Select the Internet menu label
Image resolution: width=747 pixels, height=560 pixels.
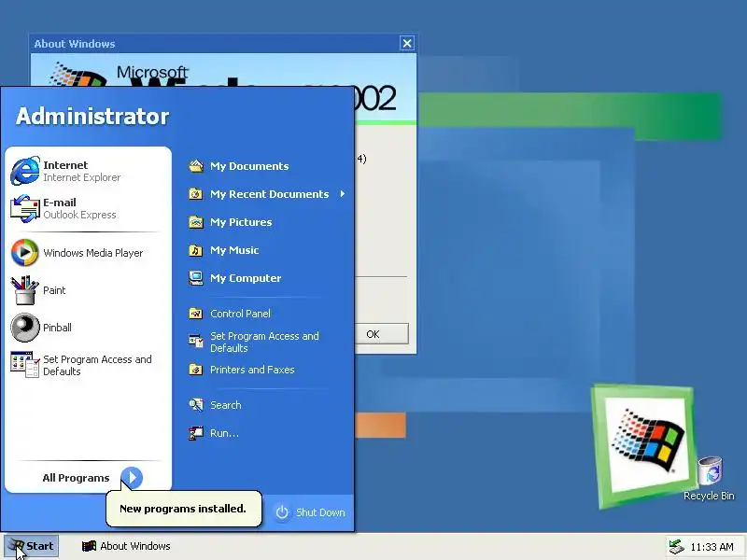(65, 165)
